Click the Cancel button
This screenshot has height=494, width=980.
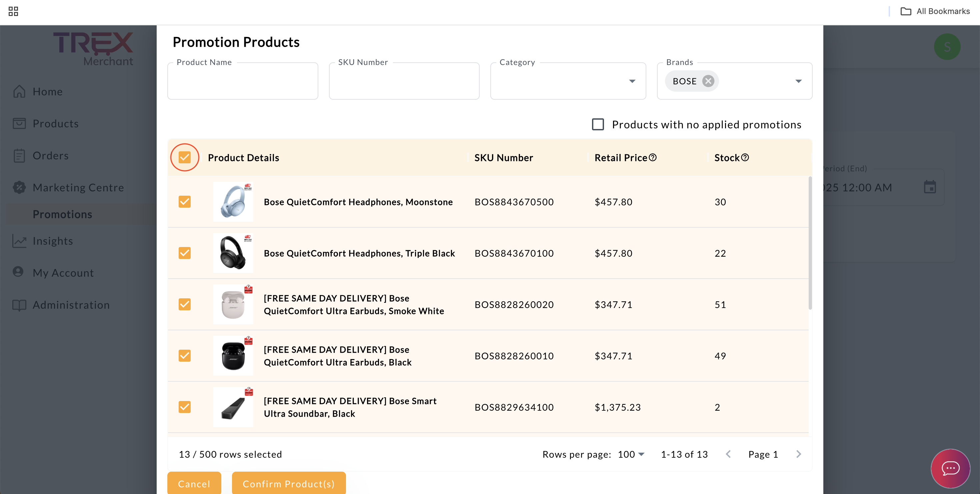(x=194, y=483)
